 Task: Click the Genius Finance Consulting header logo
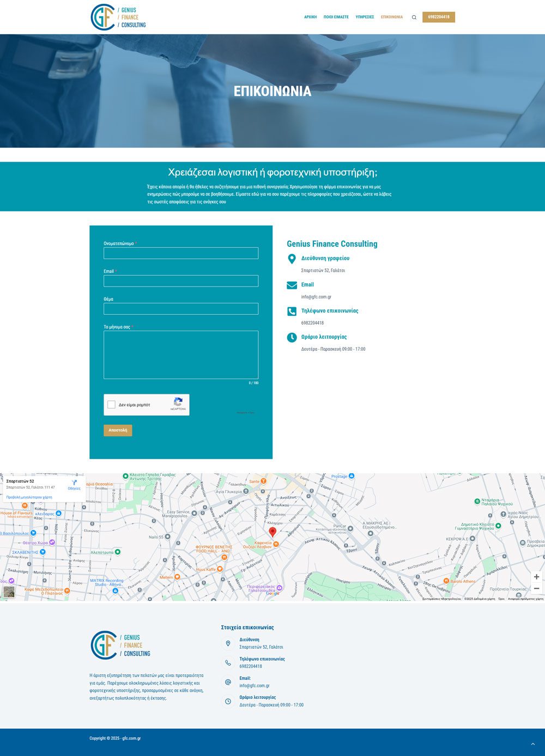118,17
